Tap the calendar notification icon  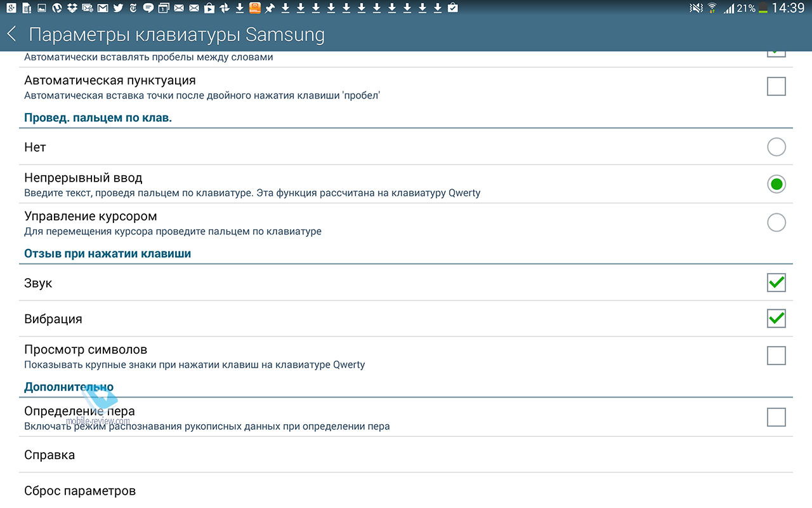164,8
